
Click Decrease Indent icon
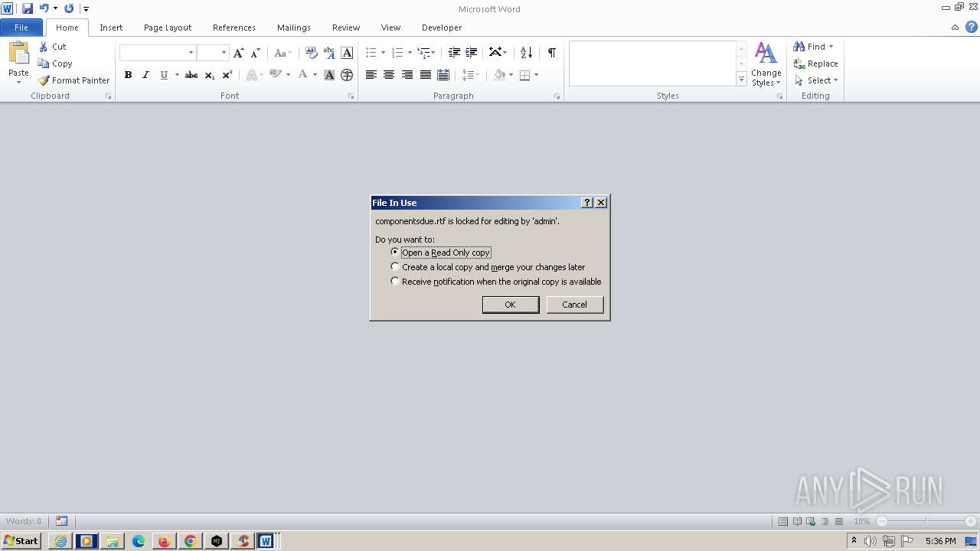point(454,53)
